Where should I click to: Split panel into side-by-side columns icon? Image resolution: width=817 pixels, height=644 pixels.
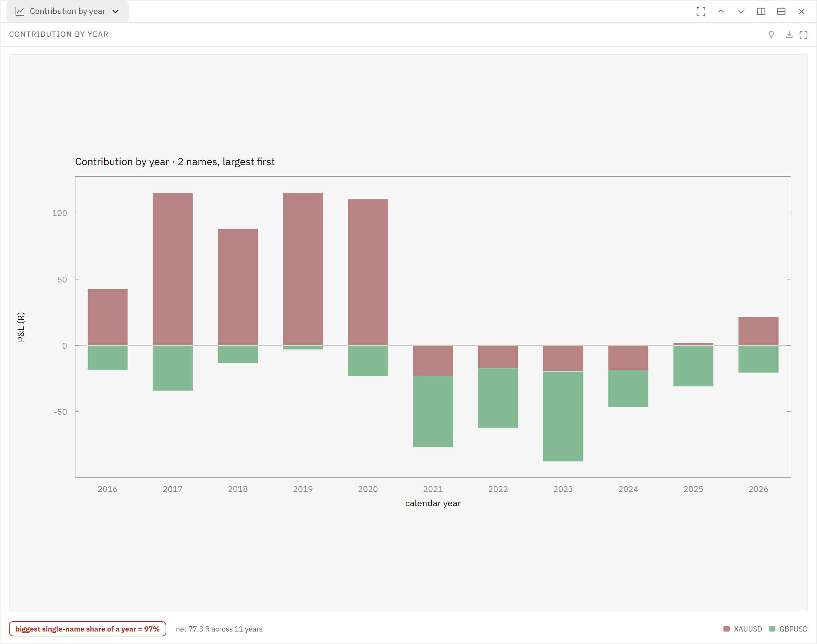tap(761, 11)
